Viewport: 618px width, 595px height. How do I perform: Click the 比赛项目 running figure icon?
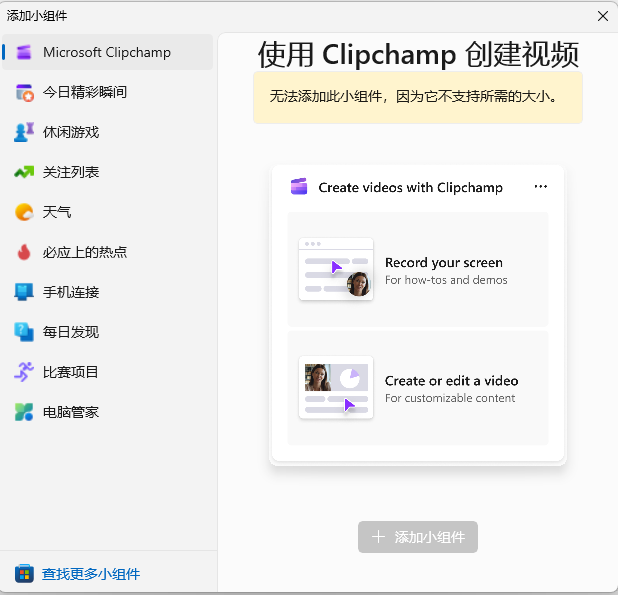click(x=24, y=372)
